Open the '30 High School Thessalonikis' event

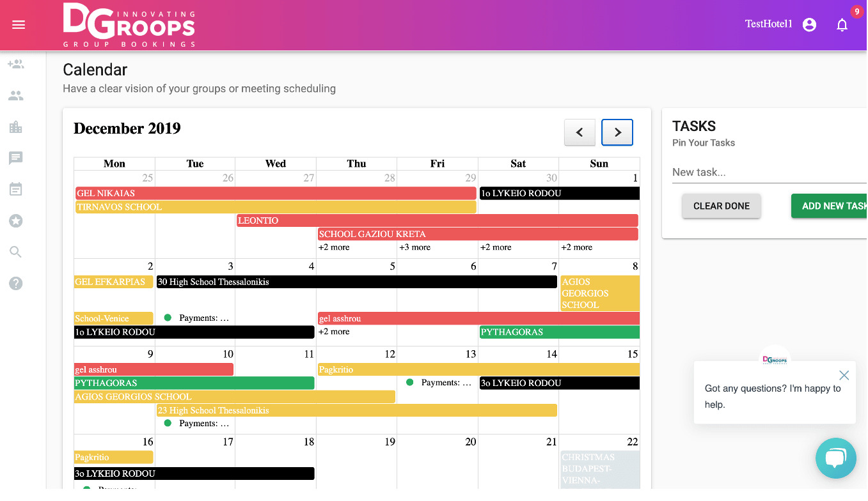point(356,282)
